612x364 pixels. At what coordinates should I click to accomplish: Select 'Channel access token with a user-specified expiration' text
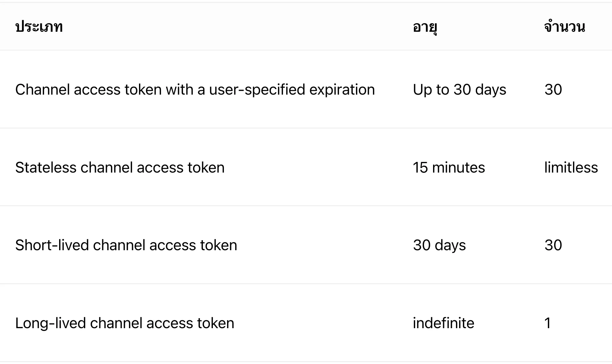pyautogui.click(x=195, y=90)
